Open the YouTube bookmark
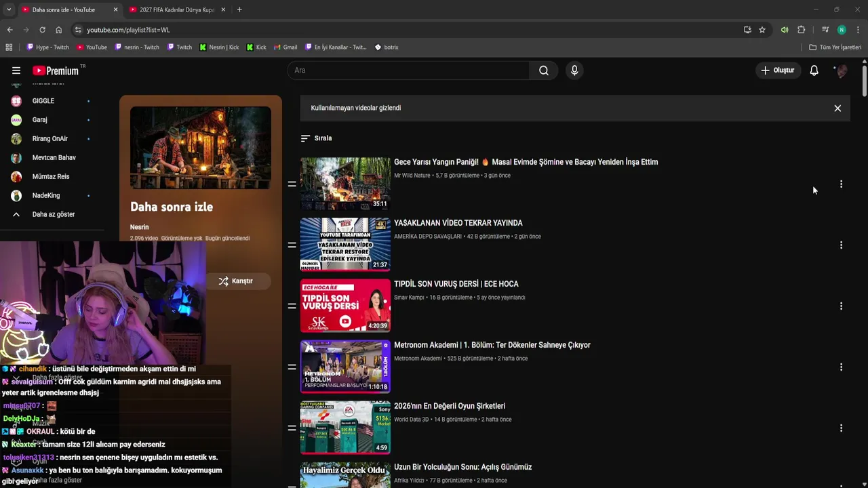The width and height of the screenshot is (868, 488). pos(92,47)
